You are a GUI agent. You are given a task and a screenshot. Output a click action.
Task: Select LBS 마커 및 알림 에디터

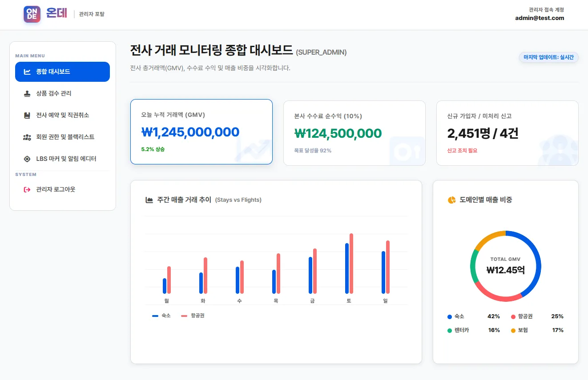62,159
